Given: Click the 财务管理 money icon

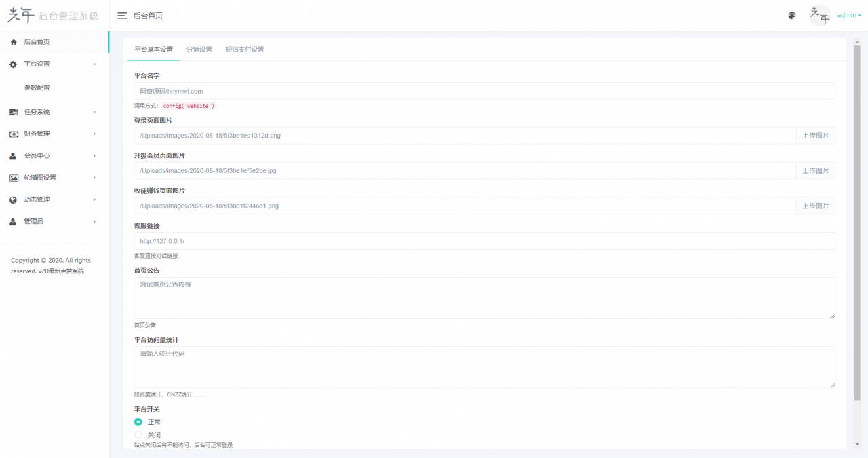Looking at the screenshot, I should [x=14, y=134].
